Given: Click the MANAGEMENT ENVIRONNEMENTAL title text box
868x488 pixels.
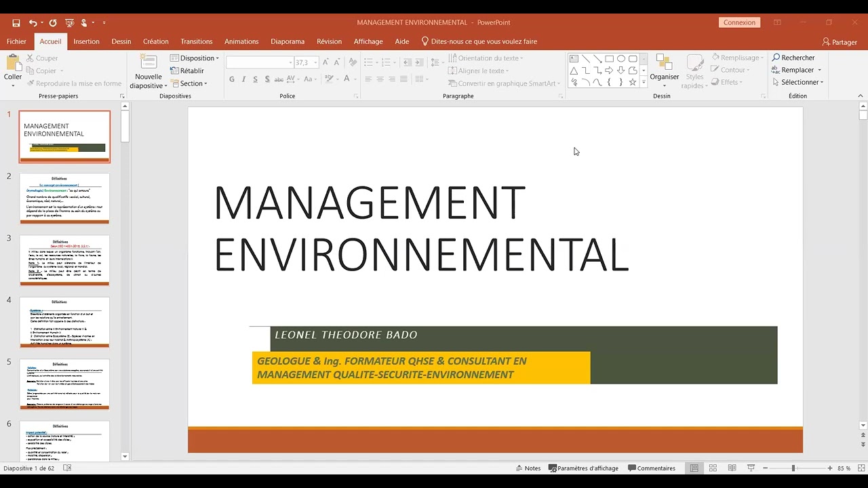Looking at the screenshot, I should pyautogui.click(x=421, y=228).
